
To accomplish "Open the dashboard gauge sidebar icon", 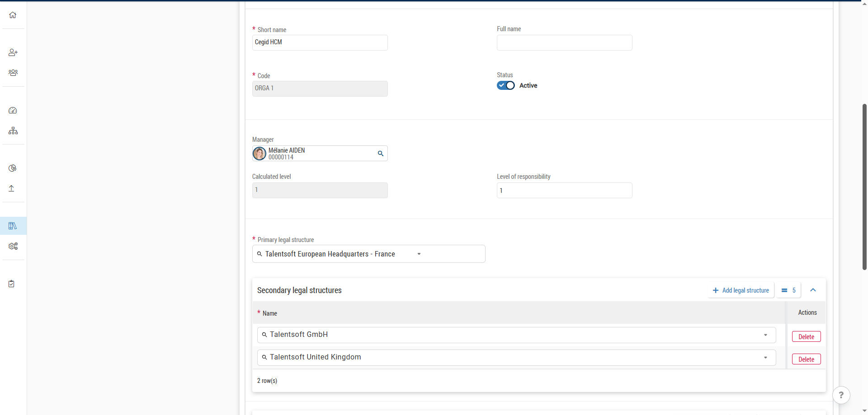I will [13, 111].
